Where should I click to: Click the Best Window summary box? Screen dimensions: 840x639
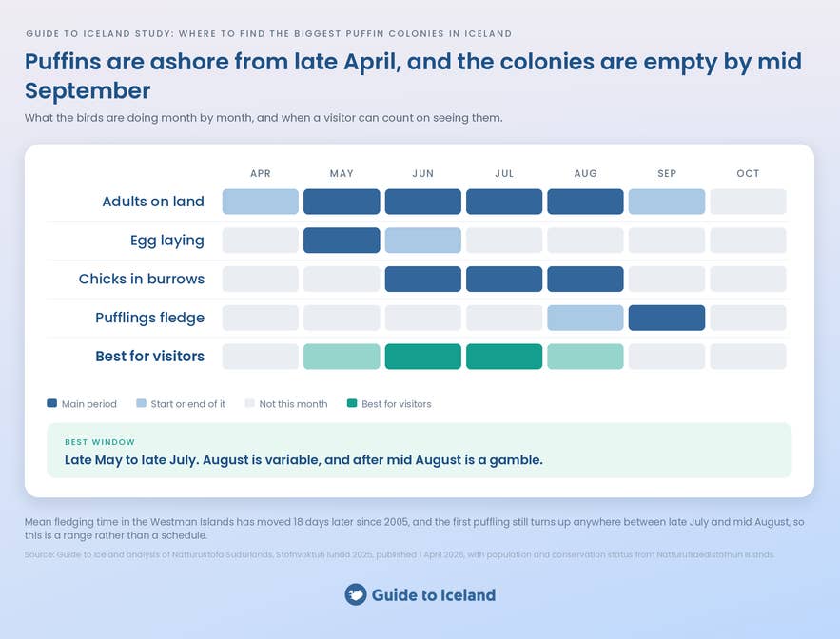tap(420, 451)
